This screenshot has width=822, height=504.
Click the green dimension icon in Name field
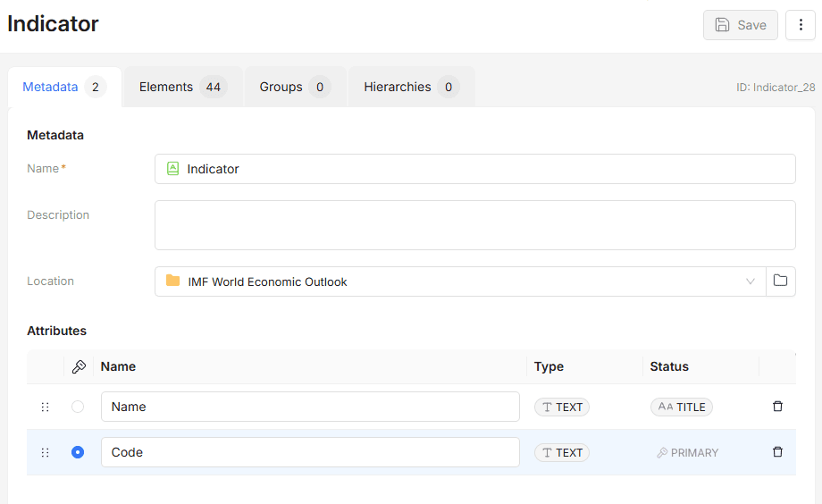[x=172, y=168]
